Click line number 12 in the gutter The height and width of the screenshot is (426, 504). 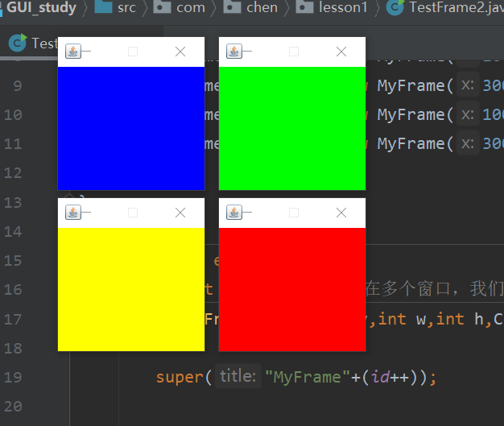pyautogui.click(x=13, y=173)
